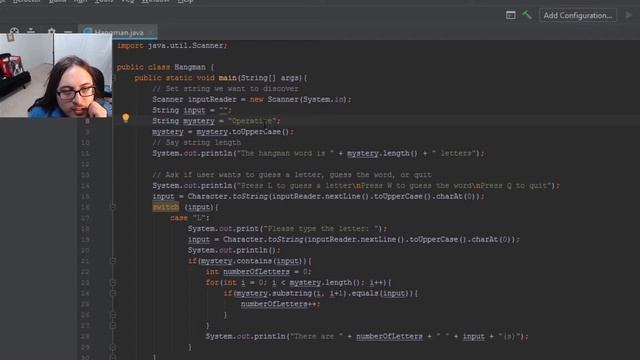Click the case "L": label
Screen dimensions: 640x360
[189, 218]
